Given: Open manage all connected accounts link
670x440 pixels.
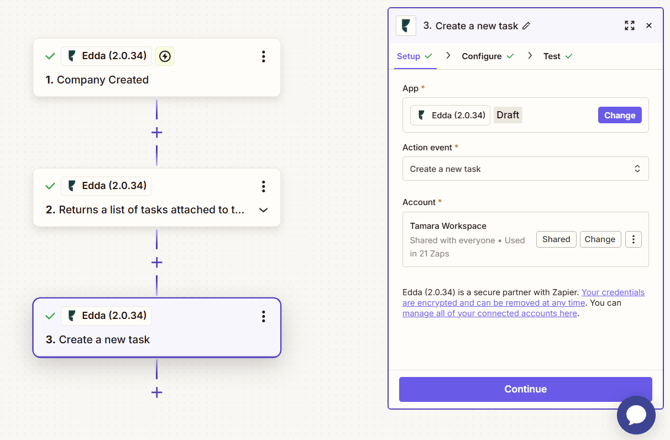Looking at the screenshot, I should 490,313.
